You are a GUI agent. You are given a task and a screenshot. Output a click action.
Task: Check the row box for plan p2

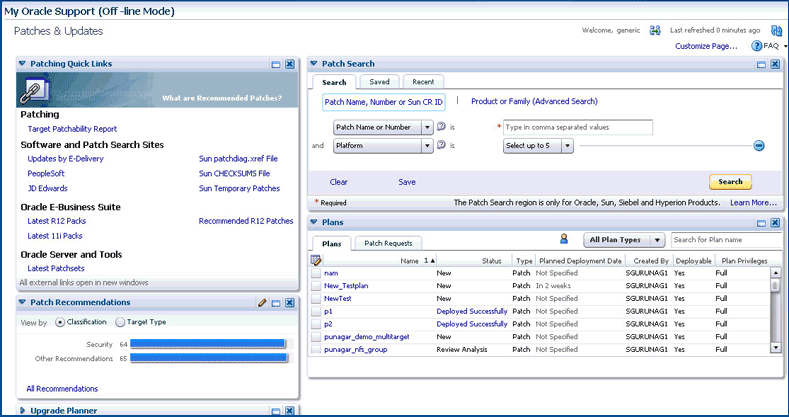coord(315,324)
